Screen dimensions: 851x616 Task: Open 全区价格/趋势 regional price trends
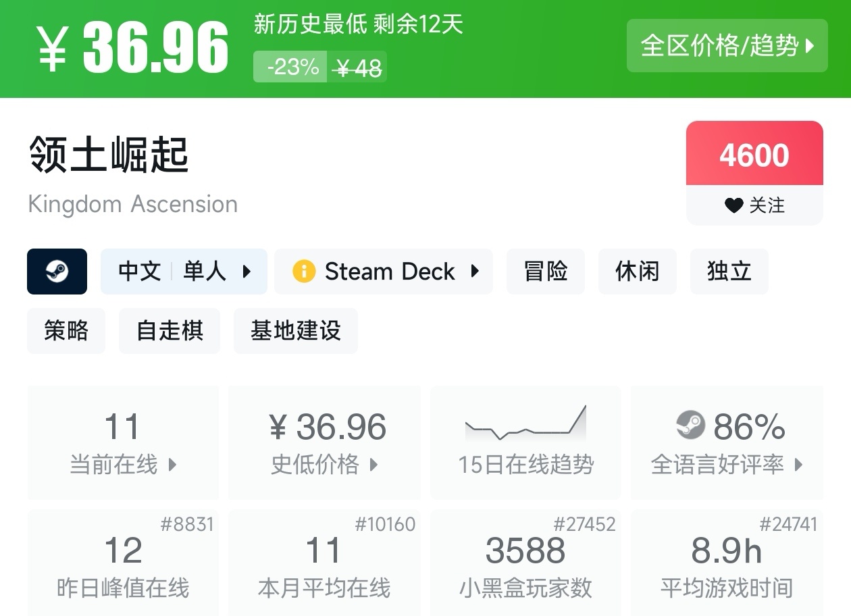(x=727, y=46)
